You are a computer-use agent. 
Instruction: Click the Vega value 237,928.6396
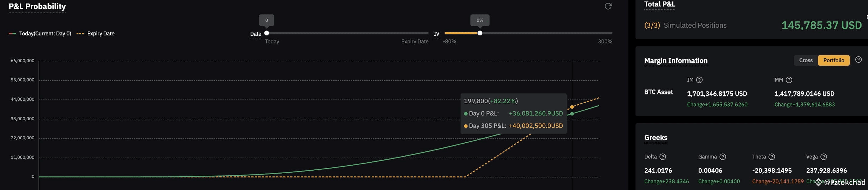[x=826, y=171]
